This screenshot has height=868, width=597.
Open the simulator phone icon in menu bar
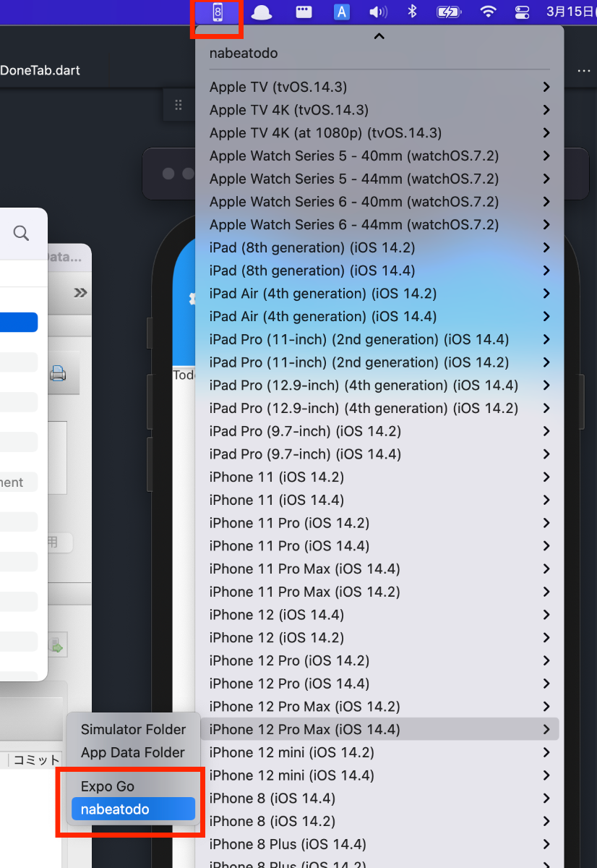218,12
